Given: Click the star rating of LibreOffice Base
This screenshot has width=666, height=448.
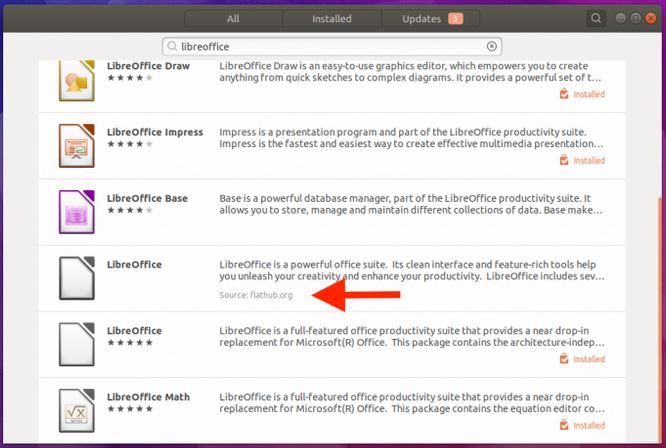Looking at the screenshot, I should (x=130, y=210).
